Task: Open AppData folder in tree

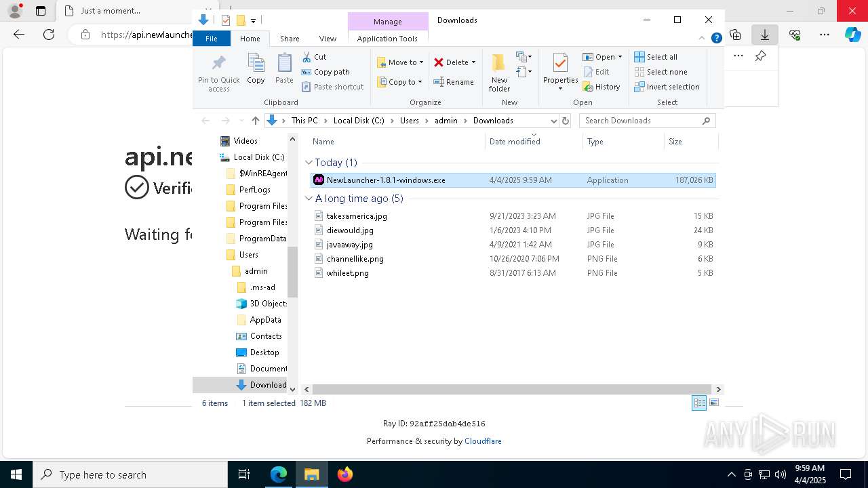Action: [x=265, y=320]
